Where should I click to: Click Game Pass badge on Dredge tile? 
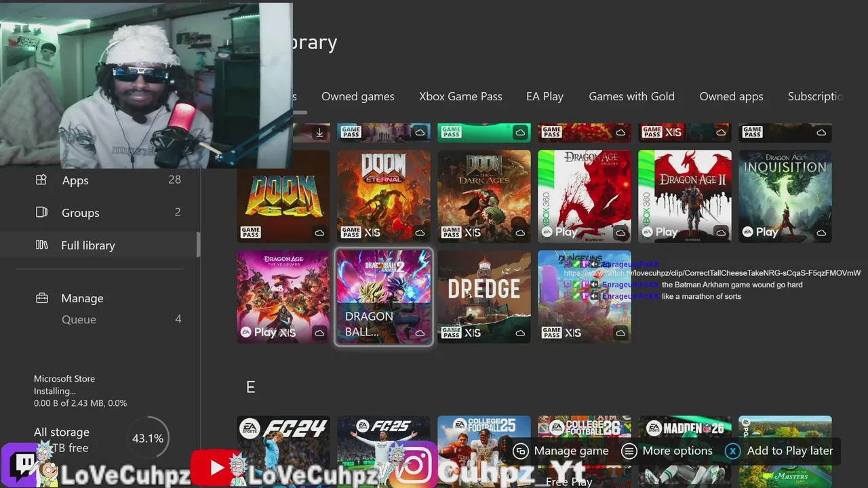[452, 333]
